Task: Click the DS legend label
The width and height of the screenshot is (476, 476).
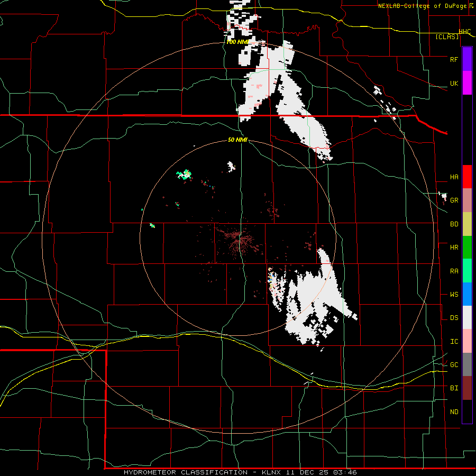Action: [454, 318]
